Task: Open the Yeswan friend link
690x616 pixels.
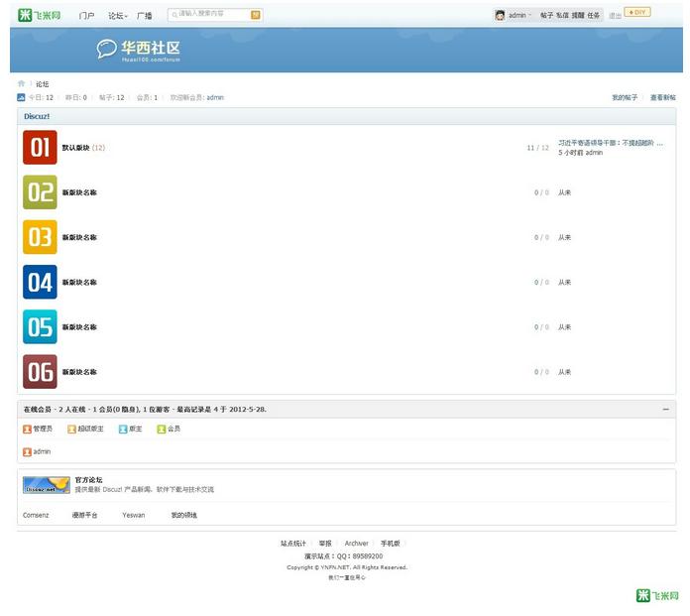Action: (133, 515)
